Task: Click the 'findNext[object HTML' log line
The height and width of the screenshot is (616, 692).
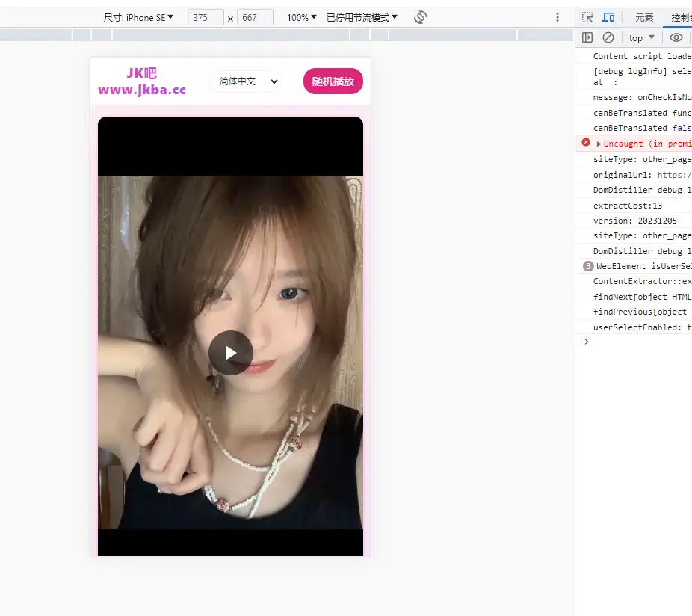Action: click(x=642, y=297)
